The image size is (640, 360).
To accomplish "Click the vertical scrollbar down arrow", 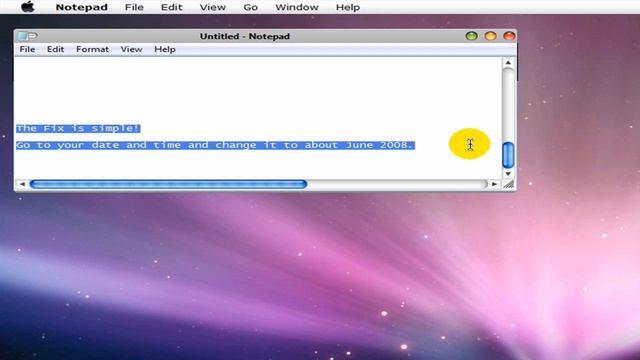I will (x=508, y=174).
